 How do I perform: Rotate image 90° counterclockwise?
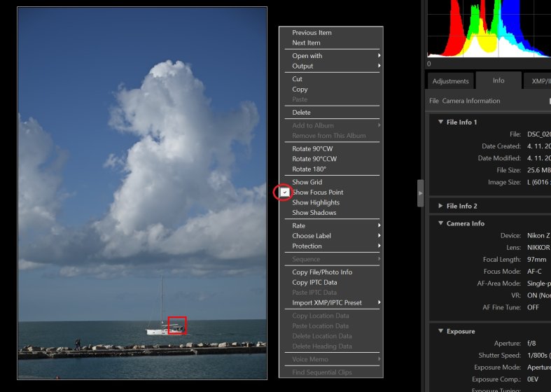point(331,159)
